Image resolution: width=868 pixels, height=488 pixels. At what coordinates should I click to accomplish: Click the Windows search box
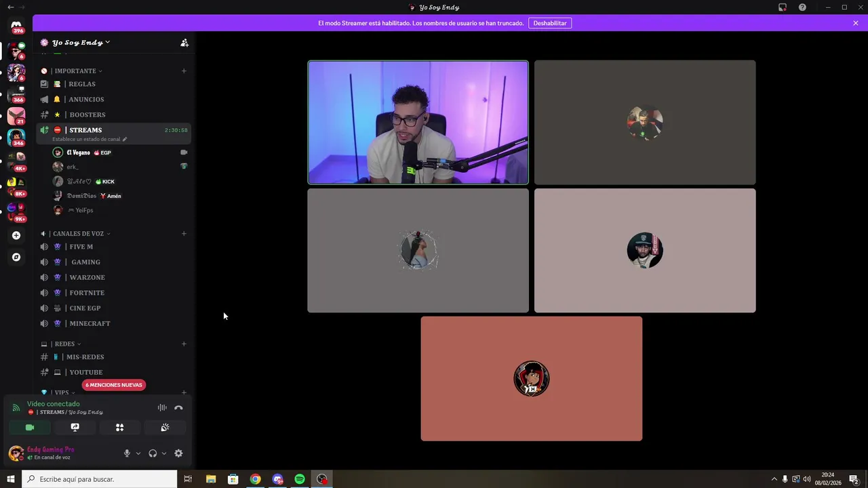[x=100, y=479]
